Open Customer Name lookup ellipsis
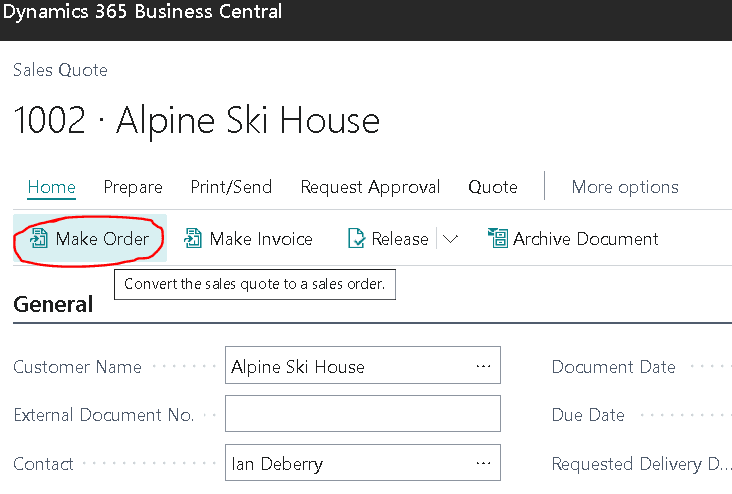The width and height of the screenshot is (732, 494). 483,366
